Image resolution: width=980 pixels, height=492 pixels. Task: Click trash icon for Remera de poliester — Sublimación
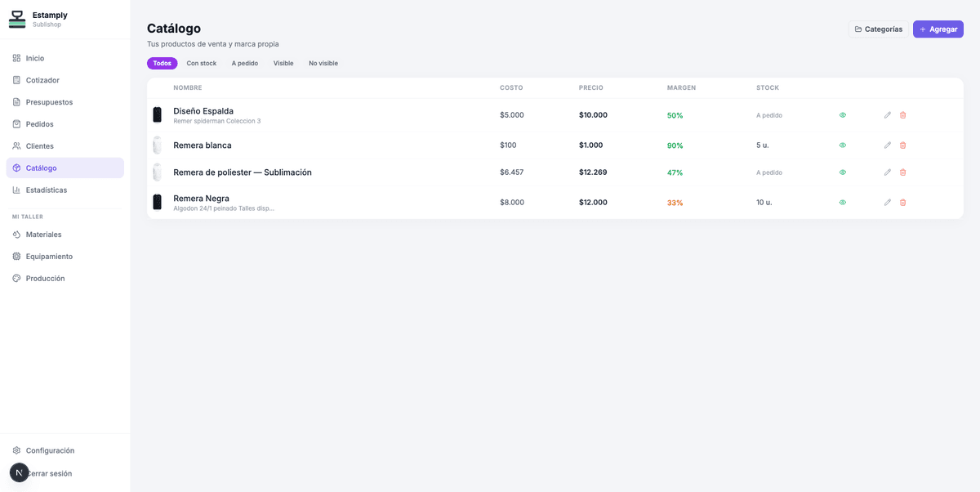[902, 172]
